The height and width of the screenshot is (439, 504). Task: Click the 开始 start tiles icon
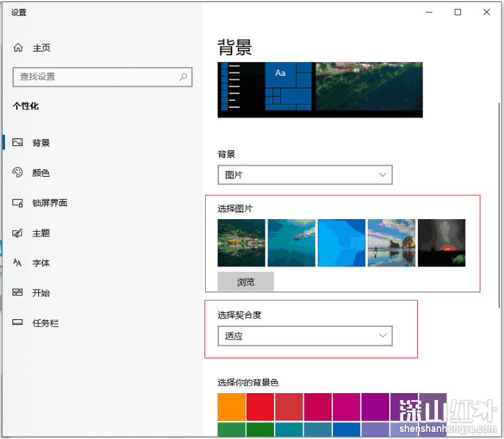point(17,292)
